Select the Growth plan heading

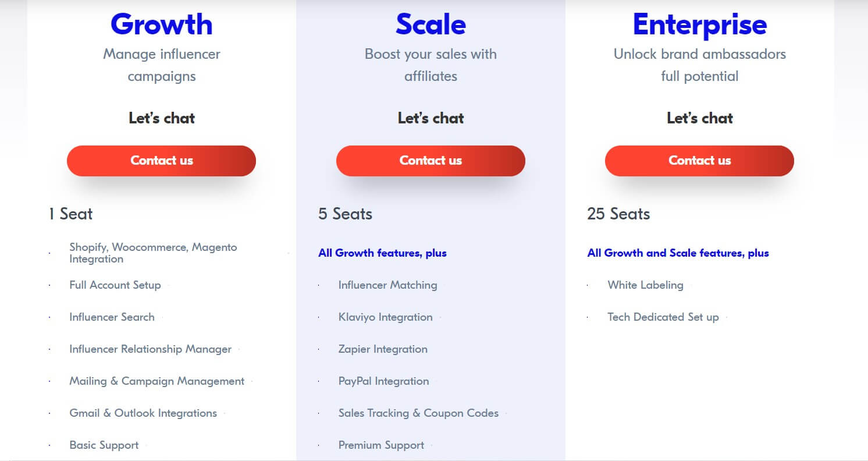pyautogui.click(x=161, y=24)
